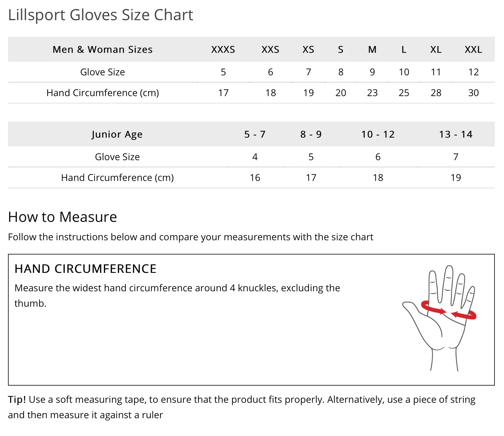Select the 13 - 14 junior age column
The height and width of the screenshot is (436, 504).
click(456, 134)
